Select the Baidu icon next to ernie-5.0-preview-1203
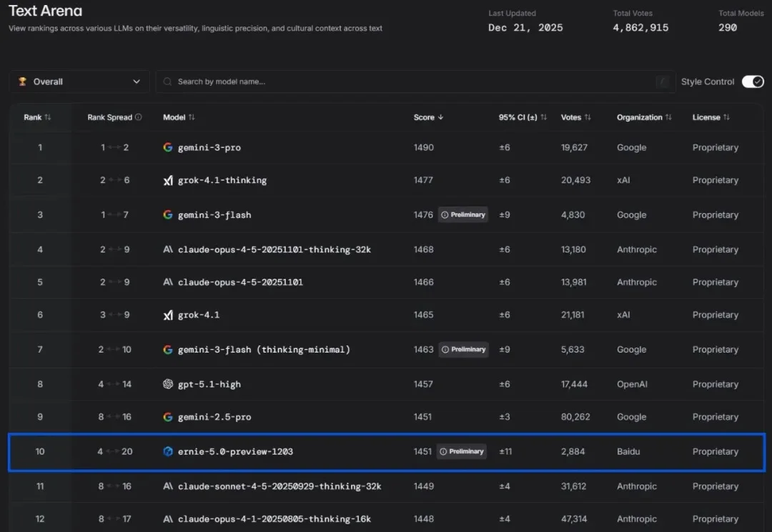Image resolution: width=772 pixels, height=532 pixels. pyautogui.click(x=169, y=451)
